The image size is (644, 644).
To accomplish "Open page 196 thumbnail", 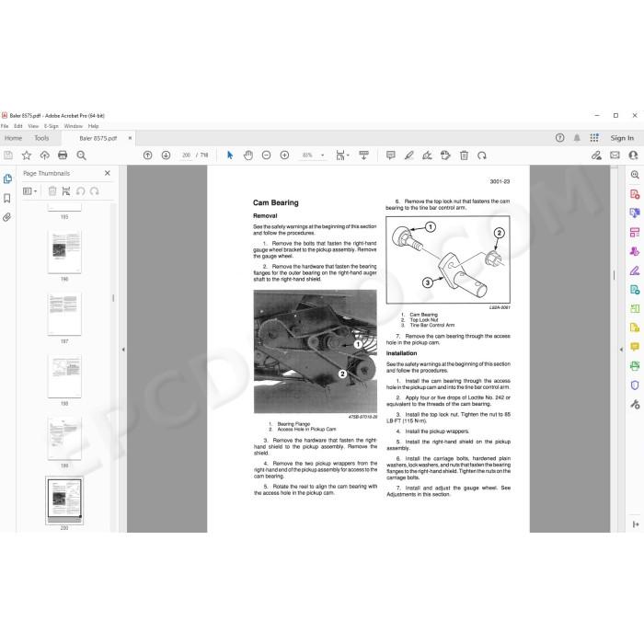I will click(64, 252).
